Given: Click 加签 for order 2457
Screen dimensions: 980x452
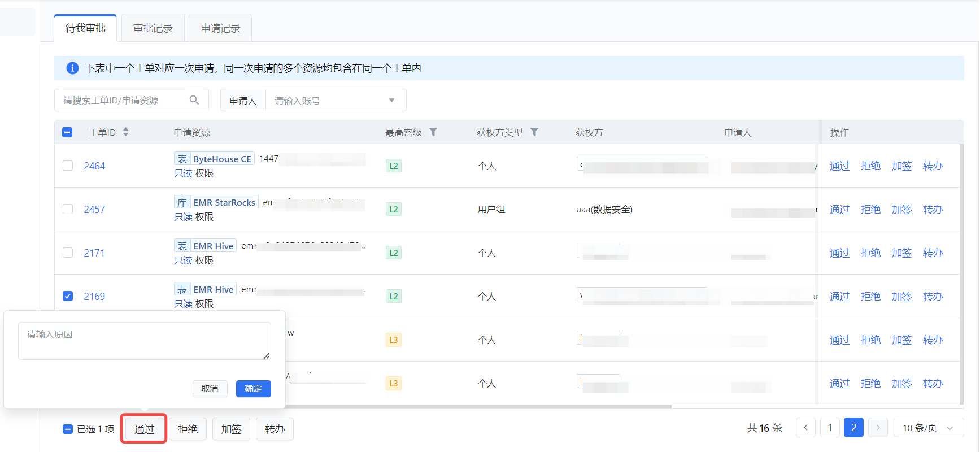Looking at the screenshot, I should tap(901, 209).
